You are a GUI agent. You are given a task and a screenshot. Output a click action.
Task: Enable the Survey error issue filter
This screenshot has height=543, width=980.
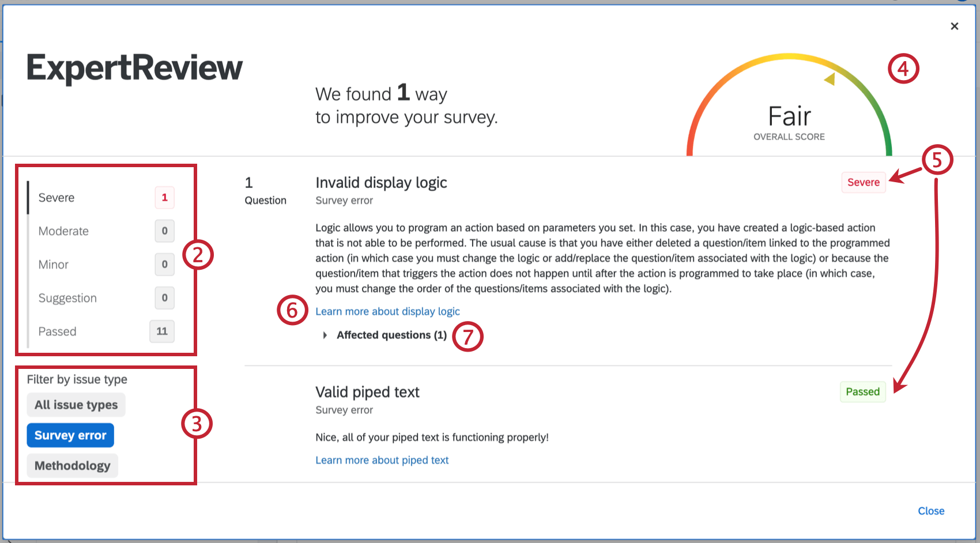point(70,435)
